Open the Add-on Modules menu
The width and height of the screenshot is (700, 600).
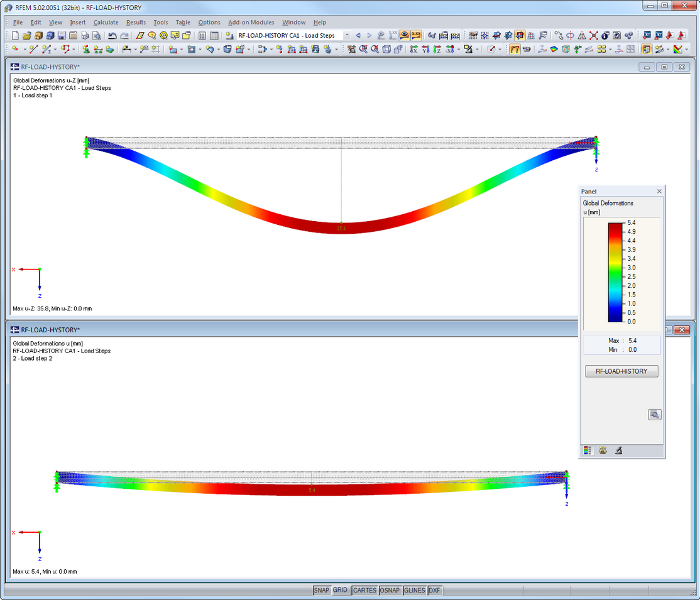click(x=251, y=22)
